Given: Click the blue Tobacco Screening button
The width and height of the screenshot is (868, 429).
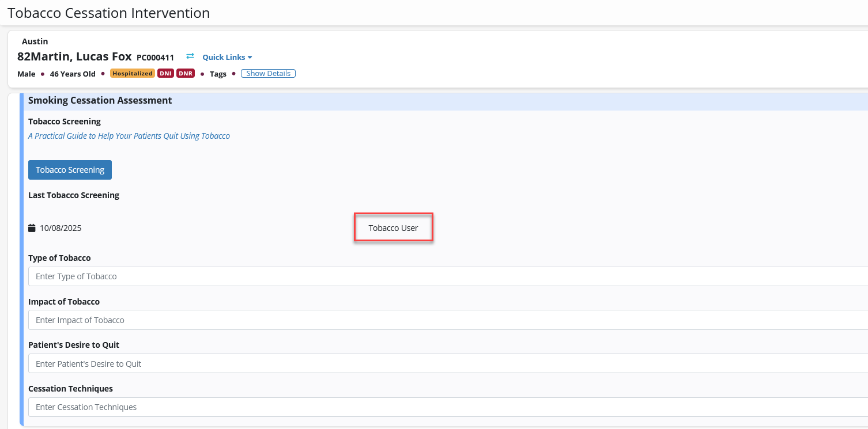Looking at the screenshot, I should (70, 170).
